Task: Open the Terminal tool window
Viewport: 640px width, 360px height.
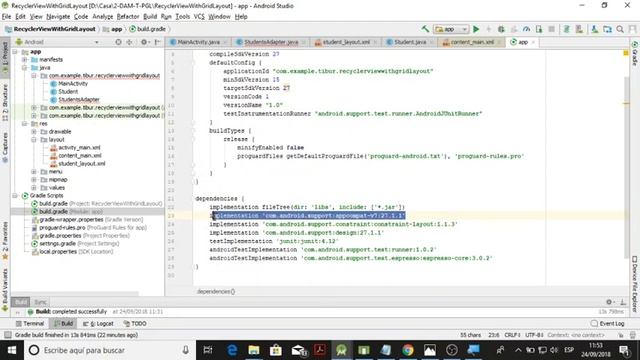Action: click(x=30, y=323)
